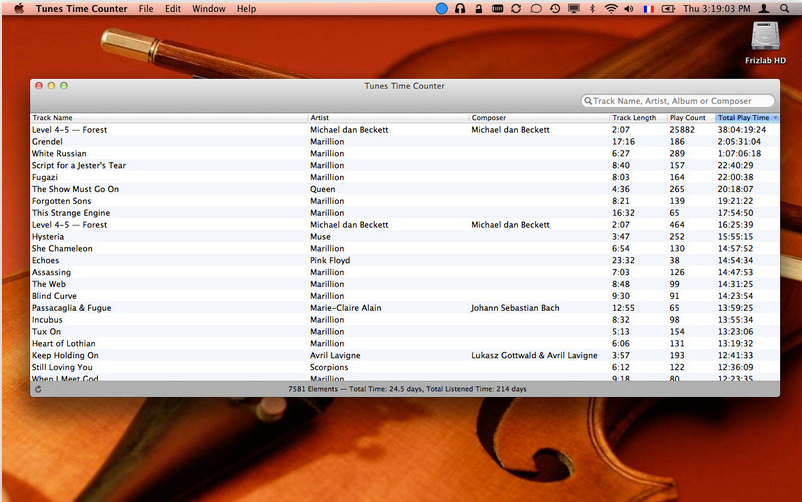Viewport: 802px width, 502px height.
Task: Click the sync arrows menu bar icon
Action: (516, 8)
